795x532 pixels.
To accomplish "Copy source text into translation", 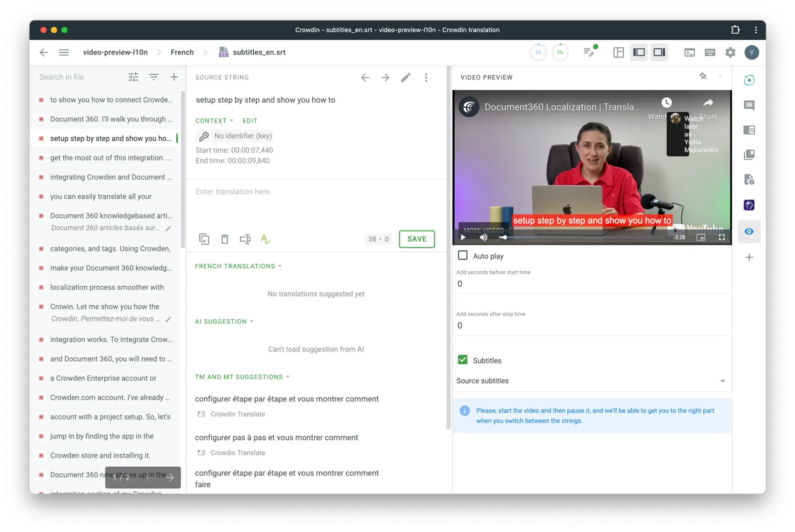I will (x=204, y=239).
